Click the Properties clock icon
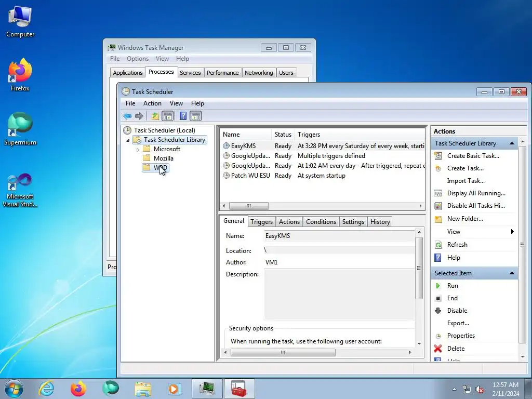The image size is (532, 399). click(x=438, y=336)
